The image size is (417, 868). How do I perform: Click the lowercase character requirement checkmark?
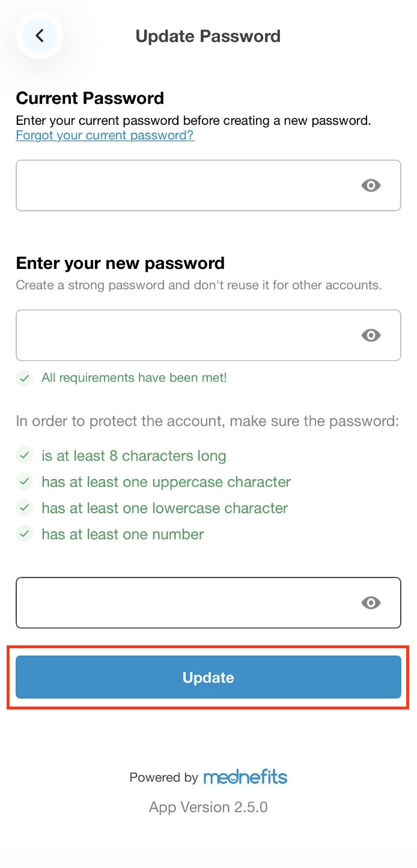coord(24,508)
